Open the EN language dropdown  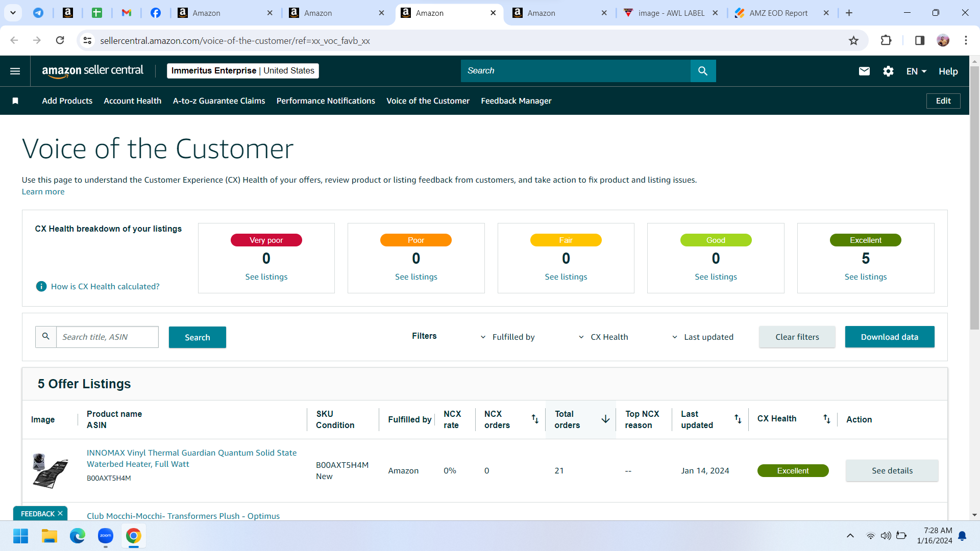pyautogui.click(x=916, y=71)
